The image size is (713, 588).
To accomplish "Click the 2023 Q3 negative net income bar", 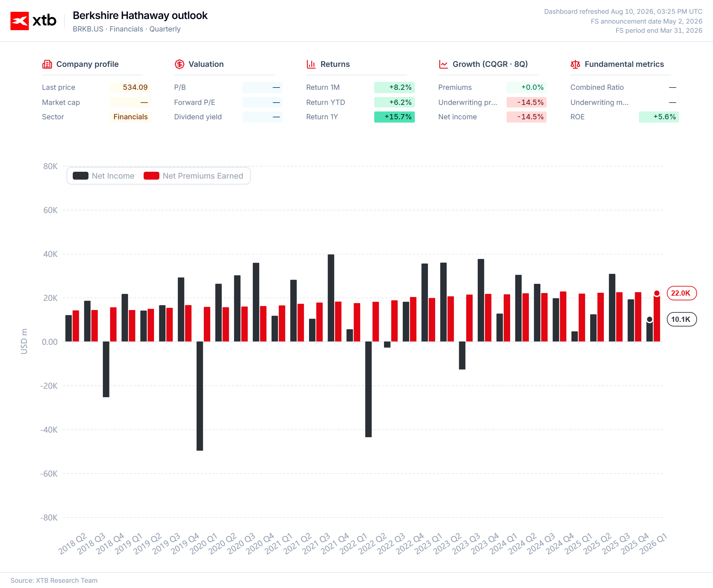I will (x=462, y=356).
